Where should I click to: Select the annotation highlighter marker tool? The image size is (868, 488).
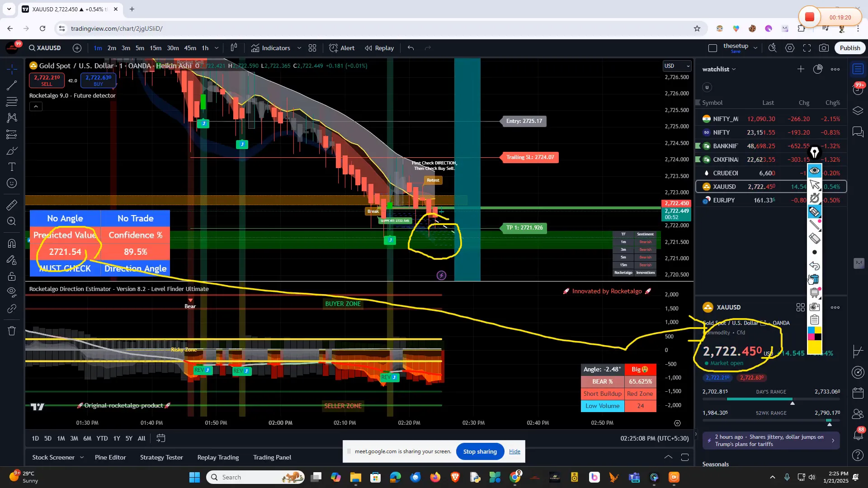click(x=815, y=211)
